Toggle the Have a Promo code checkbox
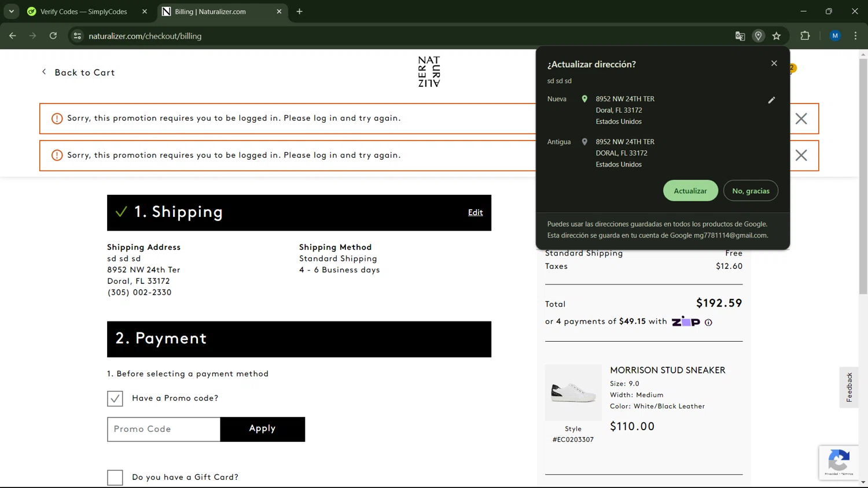The image size is (868, 488). pos(115,398)
